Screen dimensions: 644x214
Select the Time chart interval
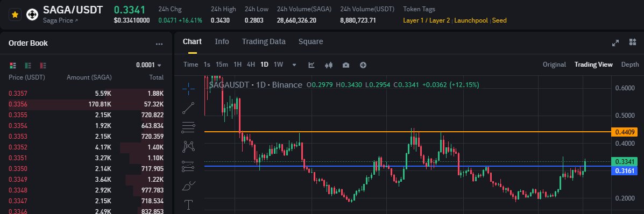(190, 65)
